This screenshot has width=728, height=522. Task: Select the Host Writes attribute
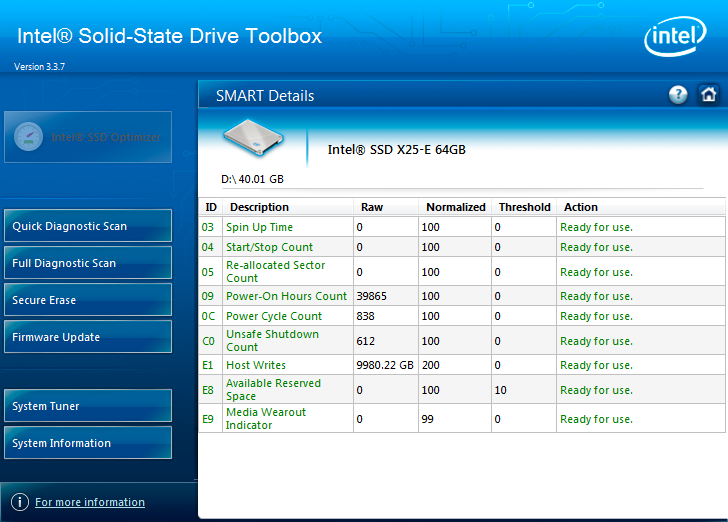pos(256,365)
